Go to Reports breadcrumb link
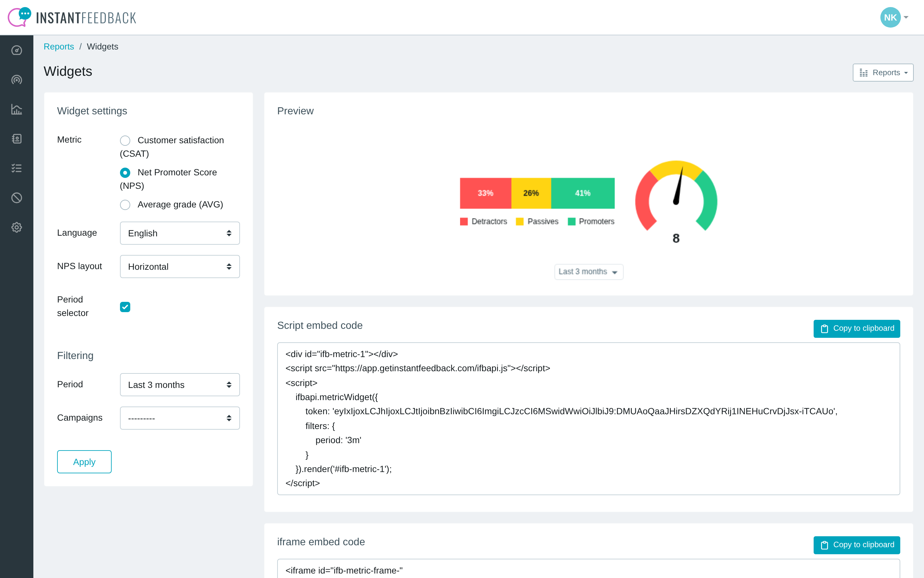The width and height of the screenshot is (924, 578). [59, 47]
